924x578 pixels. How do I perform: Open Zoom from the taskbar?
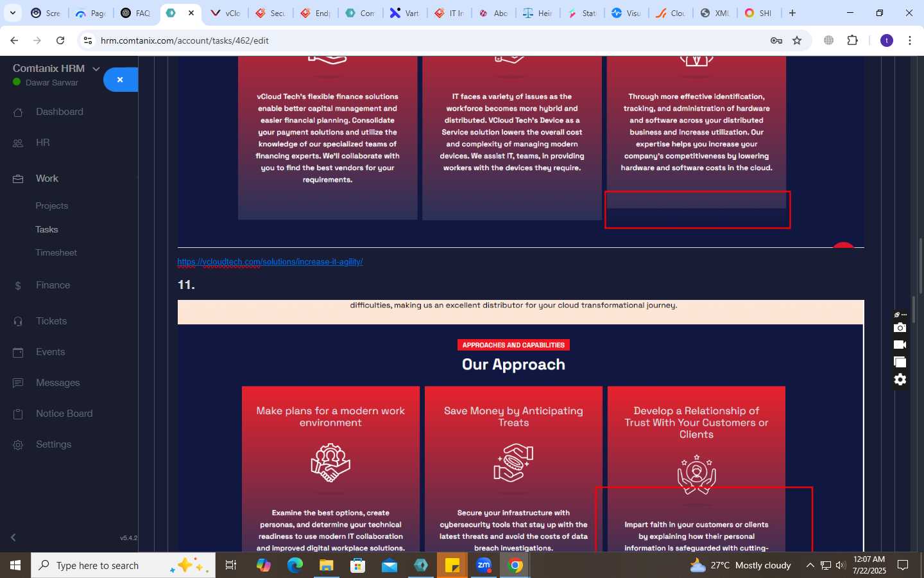(484, 565)
